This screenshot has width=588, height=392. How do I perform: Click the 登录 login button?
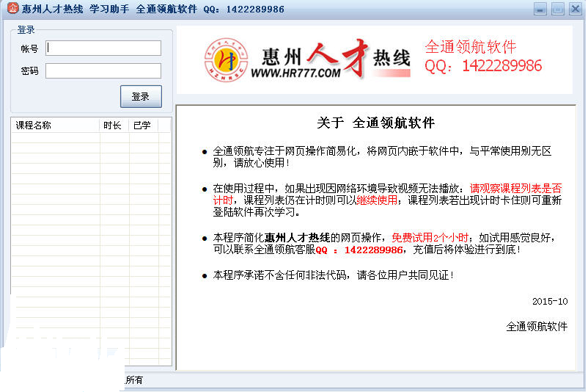pyautogui.click(x=141, y=96)
